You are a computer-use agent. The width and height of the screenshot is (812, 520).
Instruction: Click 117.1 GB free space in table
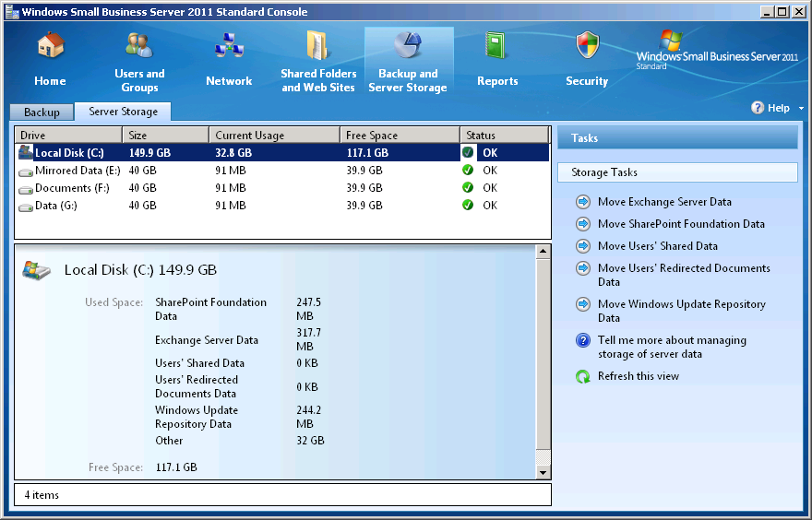coord(367,153)
